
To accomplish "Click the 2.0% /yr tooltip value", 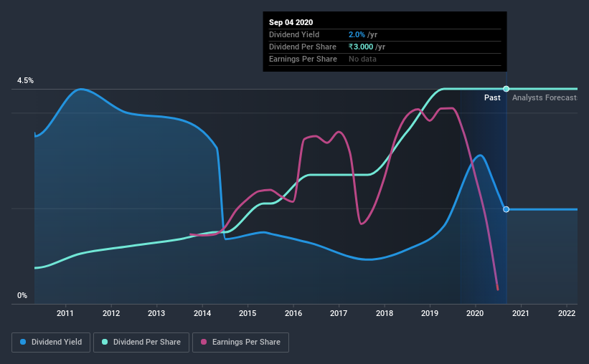I will point(363,34).
